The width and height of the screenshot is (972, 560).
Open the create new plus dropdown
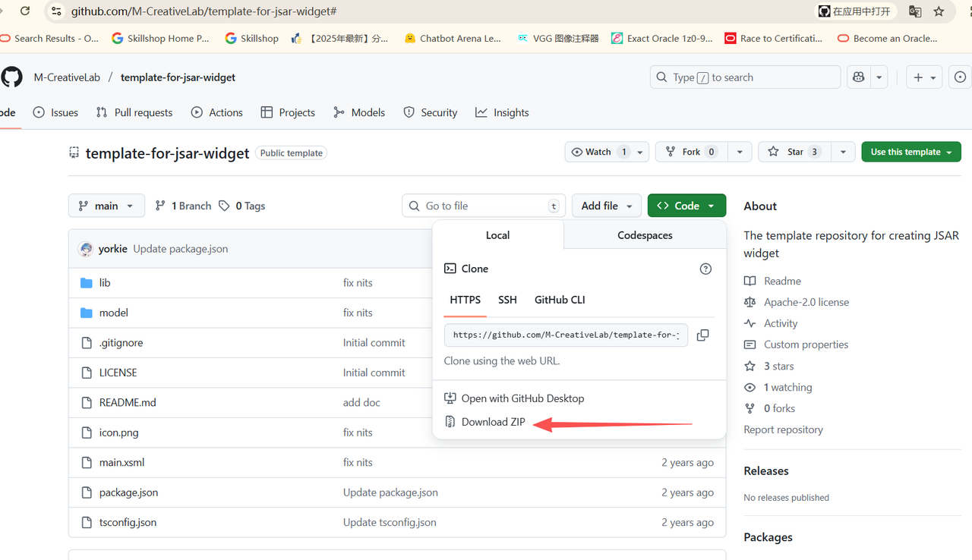click(x=924, y=77)
